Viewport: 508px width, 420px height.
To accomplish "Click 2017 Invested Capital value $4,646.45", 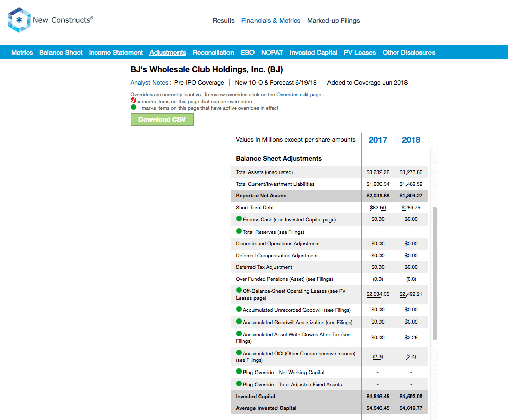I will tap(378, 397).
